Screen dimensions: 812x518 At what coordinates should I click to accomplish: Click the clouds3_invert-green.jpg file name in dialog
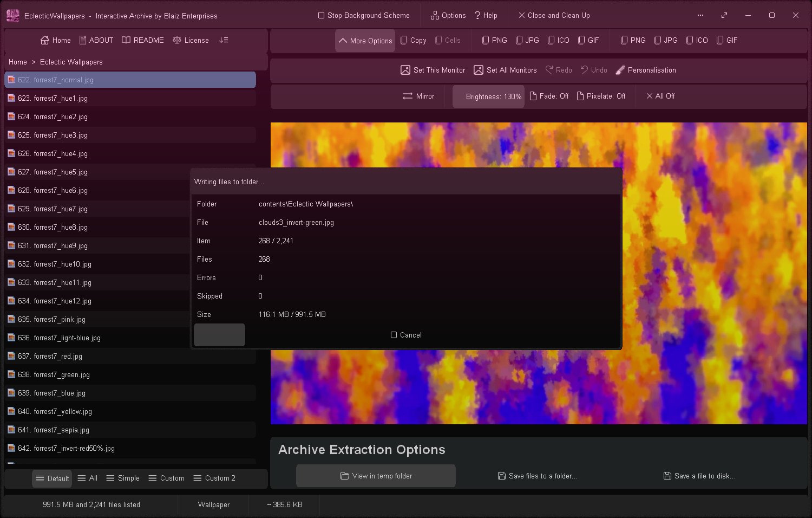[x=296, y=223]
